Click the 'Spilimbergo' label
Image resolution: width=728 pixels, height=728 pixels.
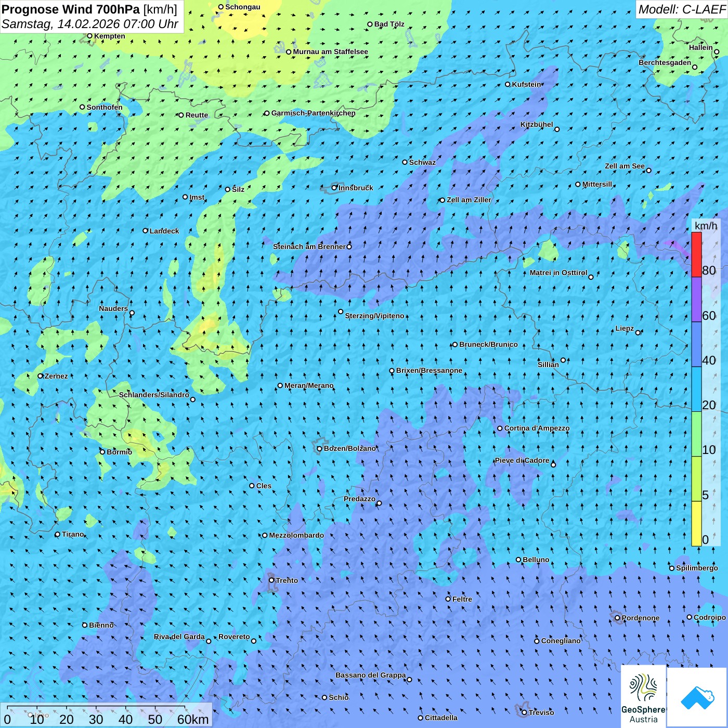(697, 568)
